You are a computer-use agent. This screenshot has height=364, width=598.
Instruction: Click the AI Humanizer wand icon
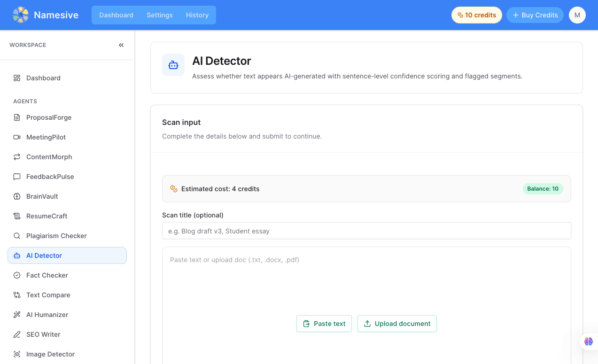(17, 315)
